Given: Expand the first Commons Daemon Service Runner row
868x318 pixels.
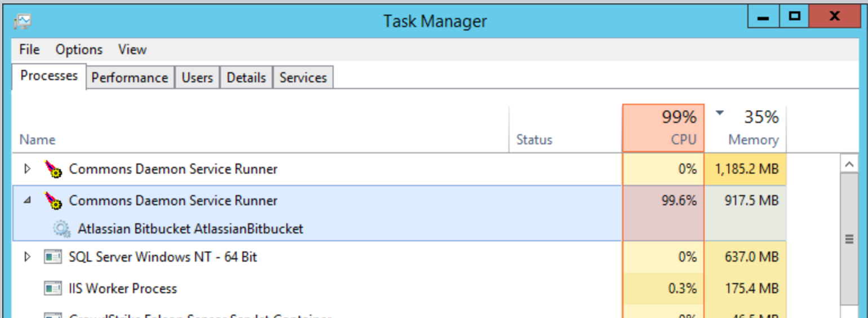Looking at the screenshot, I should 27,169.
